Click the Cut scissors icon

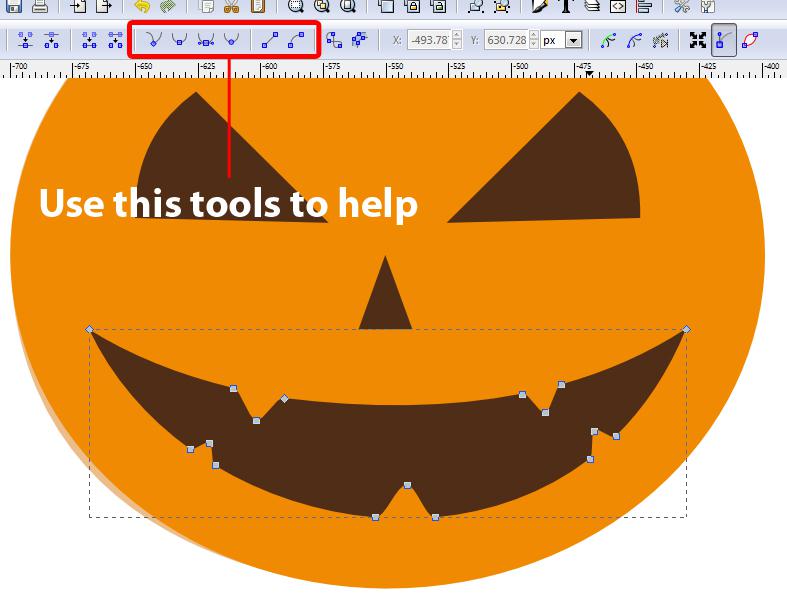click(232, 7)
